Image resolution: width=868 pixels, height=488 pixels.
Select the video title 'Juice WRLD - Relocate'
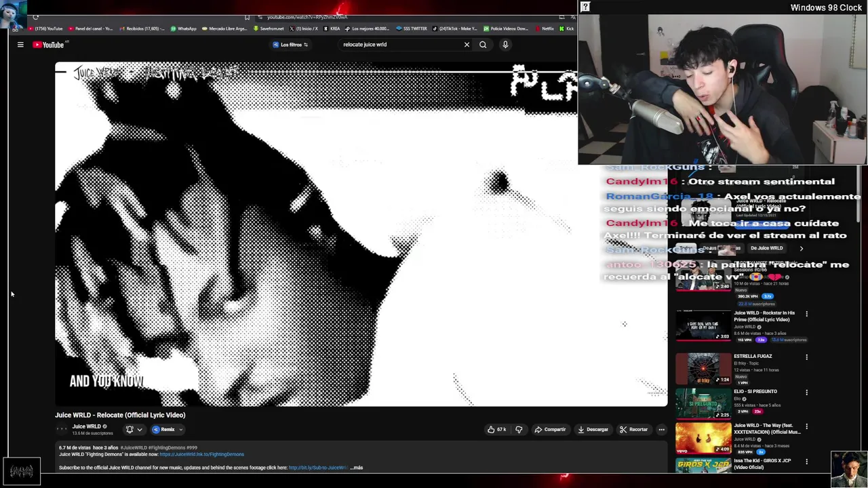tap(120, 415)
